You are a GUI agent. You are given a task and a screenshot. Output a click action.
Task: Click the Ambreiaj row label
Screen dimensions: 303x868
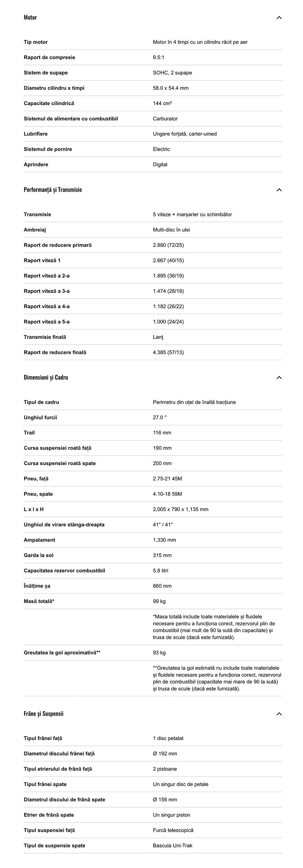[x=35, y=230]
